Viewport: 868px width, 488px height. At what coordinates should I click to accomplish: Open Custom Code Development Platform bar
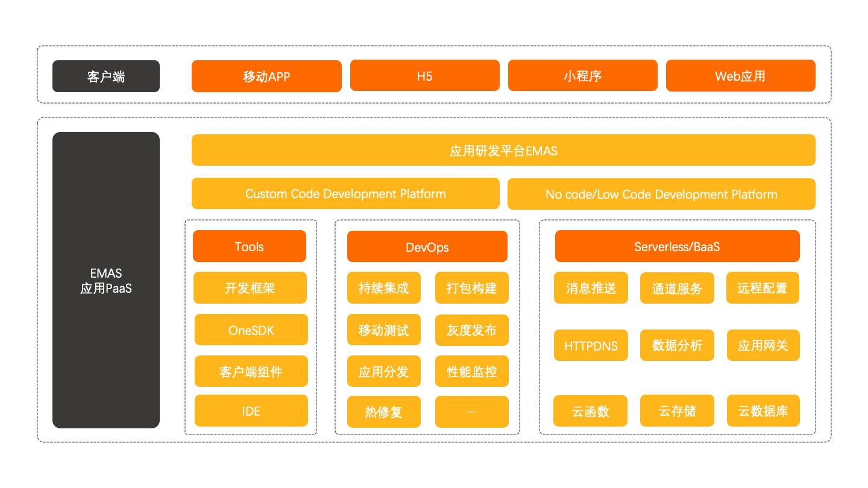345,193
